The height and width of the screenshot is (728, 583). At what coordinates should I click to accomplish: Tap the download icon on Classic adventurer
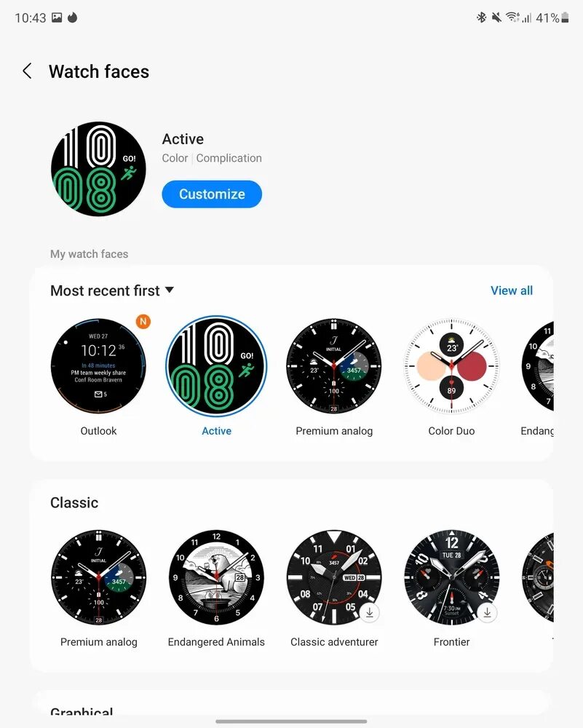click(x=370, y=612)
